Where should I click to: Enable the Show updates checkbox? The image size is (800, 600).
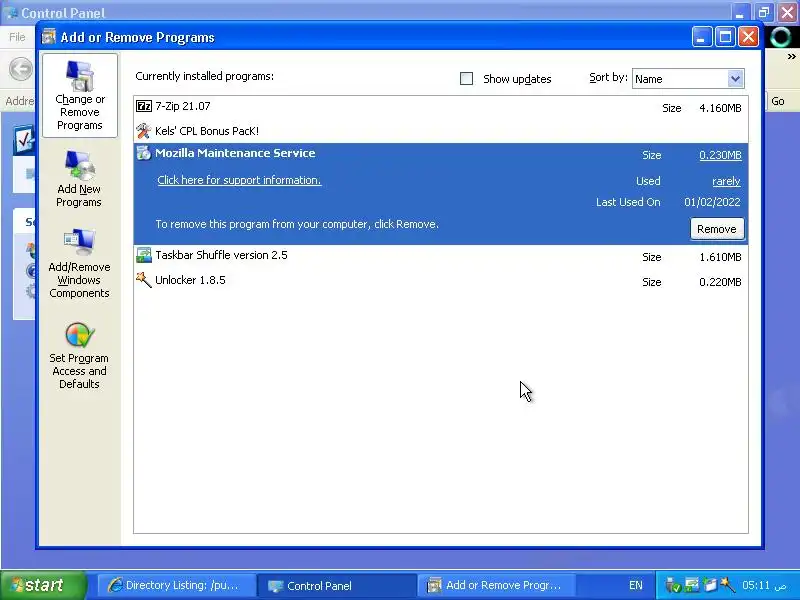[x=466, y=79]
